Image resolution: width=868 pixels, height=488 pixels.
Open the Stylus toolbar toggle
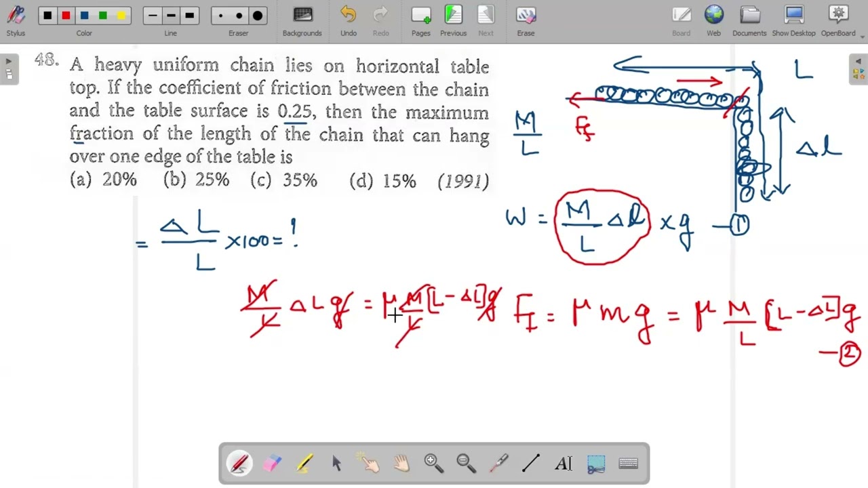[x=16, y=21]
